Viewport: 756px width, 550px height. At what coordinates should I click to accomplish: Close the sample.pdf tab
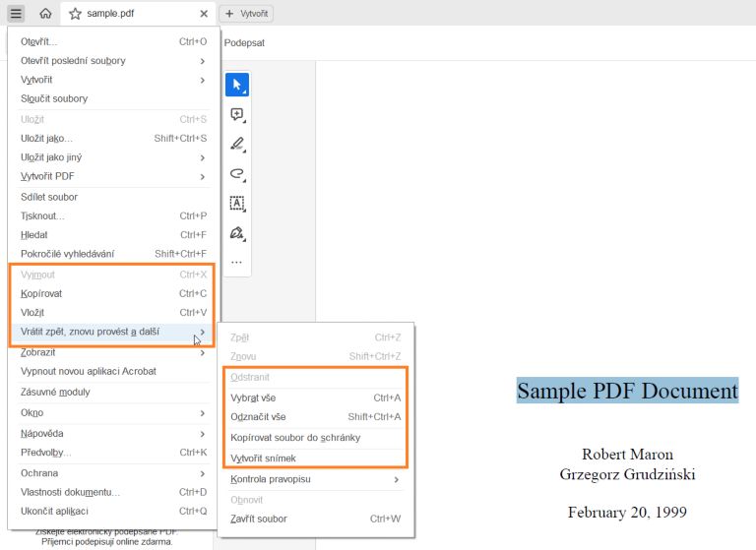click(x=204, y=14)
